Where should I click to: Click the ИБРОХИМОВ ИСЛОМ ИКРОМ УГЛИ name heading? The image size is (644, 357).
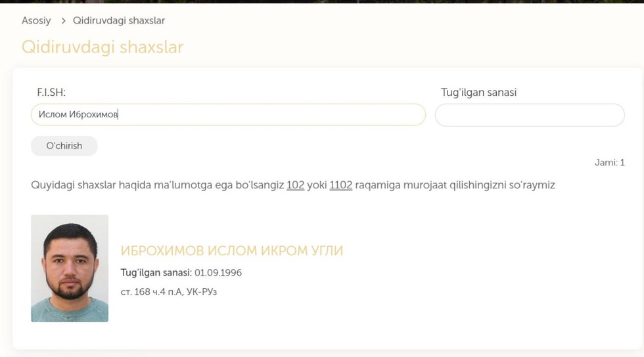[x=231, y=251]
